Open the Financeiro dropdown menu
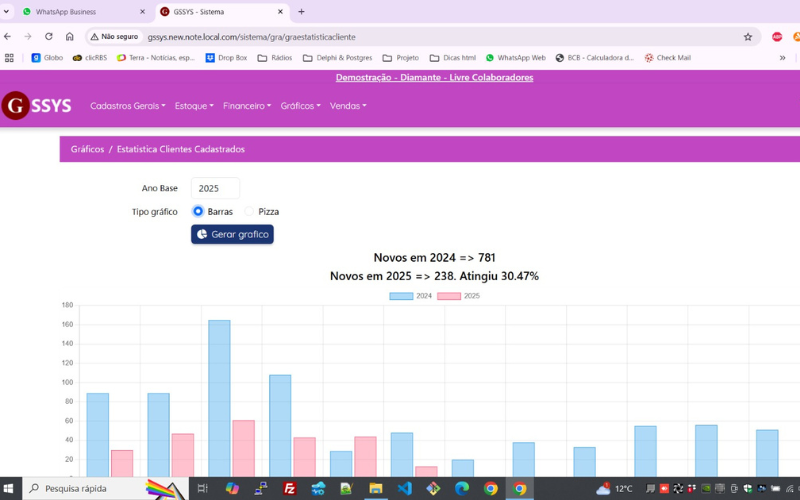 pyautogui.click(x=246, y=106)
